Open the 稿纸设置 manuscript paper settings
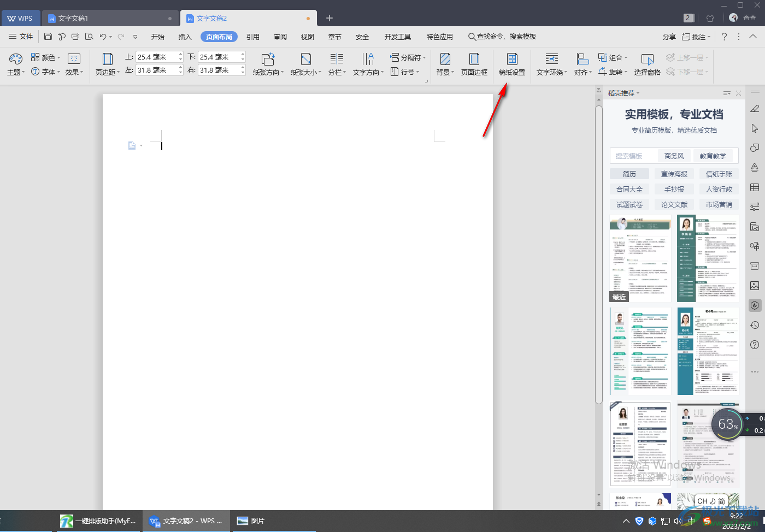 coord(512,64)
